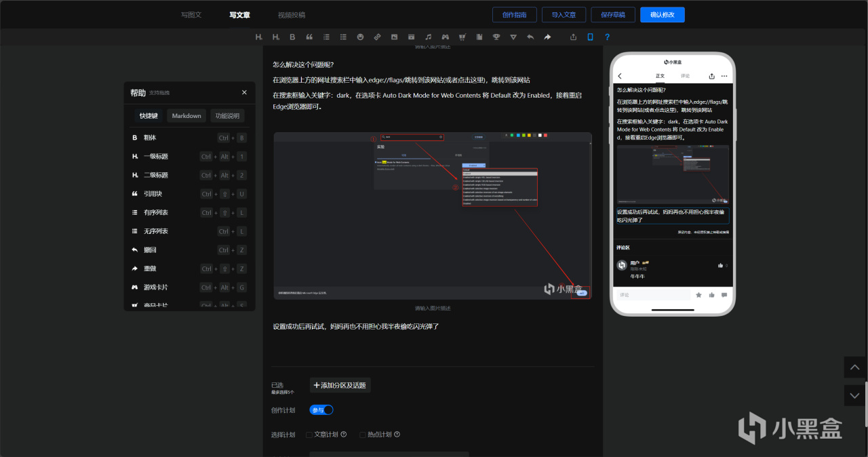
Task: Click editor line 怎么解决这个问题呢?
Action: coord(303,65)
